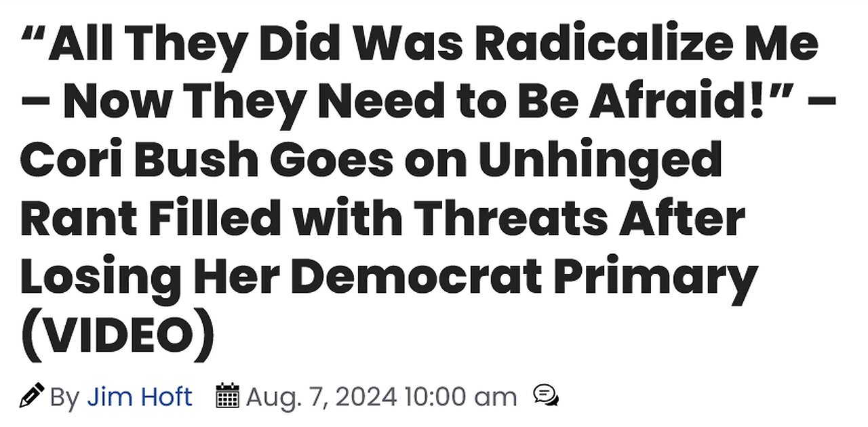
Task: Click the 10:00 am publish time
Action: click(x=460, y=396)
